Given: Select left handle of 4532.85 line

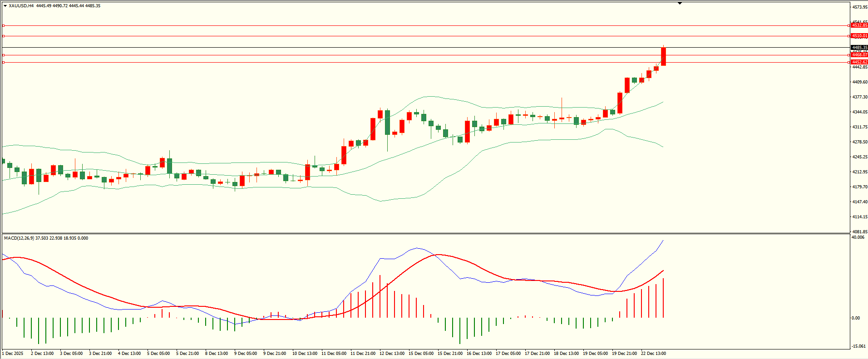Looking at the screenshot, I should (4, 26).
